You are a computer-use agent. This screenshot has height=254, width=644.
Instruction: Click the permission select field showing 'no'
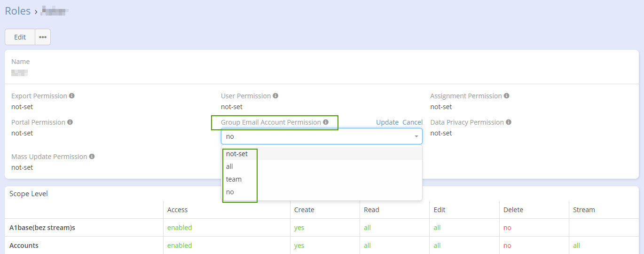pyautogui.click(x=315, y=136)
